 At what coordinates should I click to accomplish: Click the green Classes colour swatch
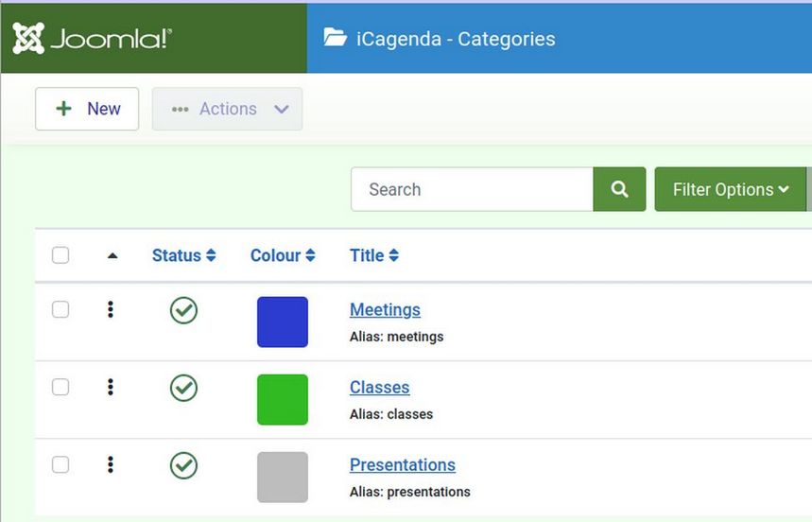[x=283, y=399]
